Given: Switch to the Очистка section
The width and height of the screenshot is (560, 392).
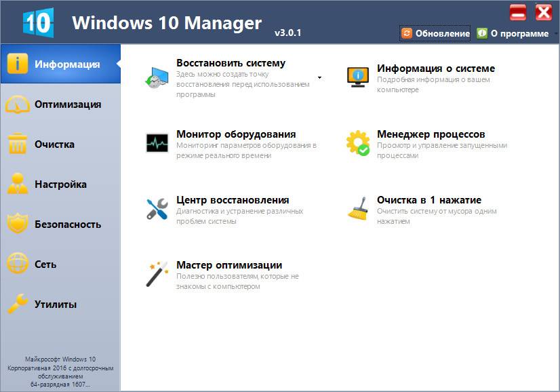Looking at the screenshot, I should [x=60, y=144].
